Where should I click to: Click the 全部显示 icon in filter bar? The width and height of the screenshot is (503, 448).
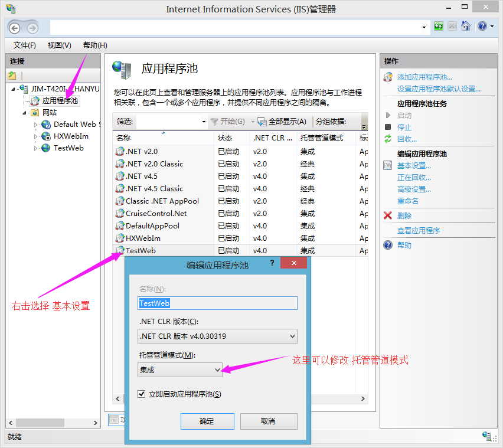262,122
